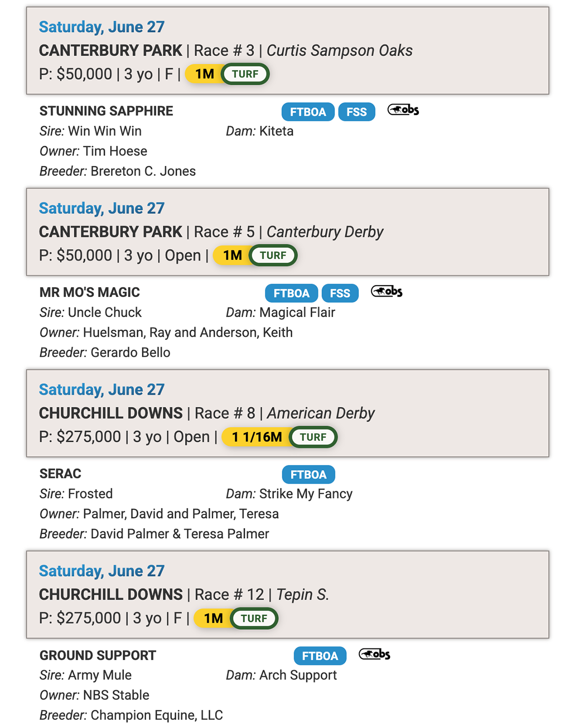The image size is (575, 728).
Task: Click the OBS logo beside Mr Mo's Magic
Action: pyautogui.click(x=387, y=291)
